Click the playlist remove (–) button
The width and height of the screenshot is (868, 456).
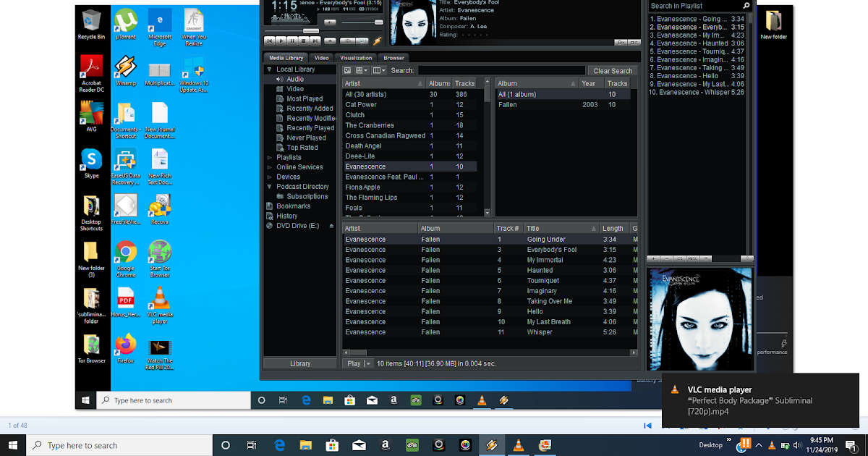pyautogui.click(x=667, y=258)
